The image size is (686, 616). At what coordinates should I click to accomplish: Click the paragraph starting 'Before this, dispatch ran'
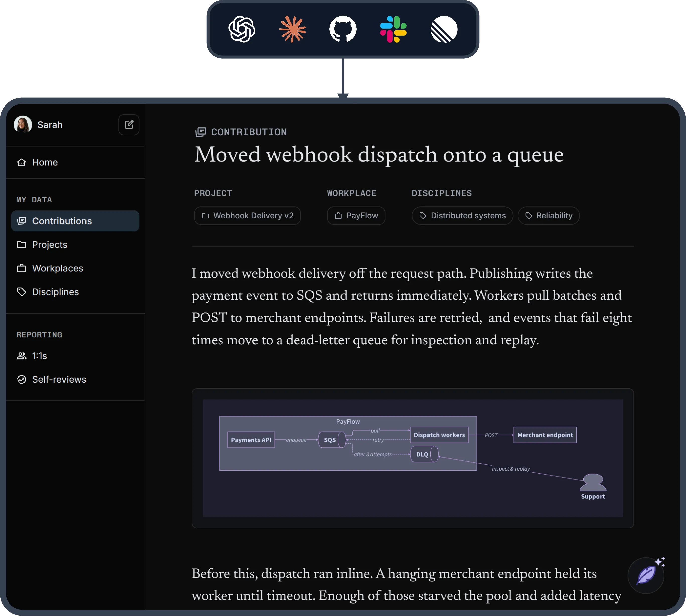tap(406, 585)
